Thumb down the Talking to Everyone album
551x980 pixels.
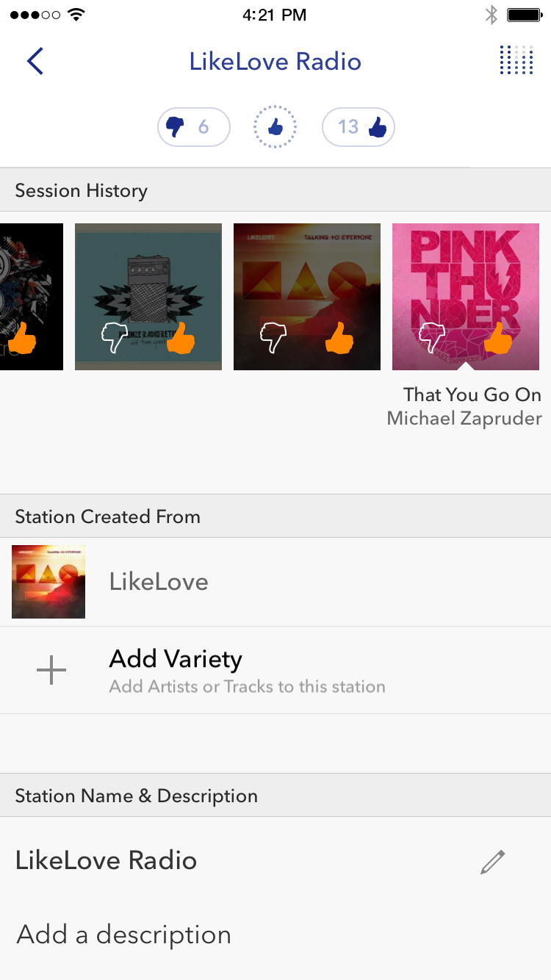click(x=273, y=338)
